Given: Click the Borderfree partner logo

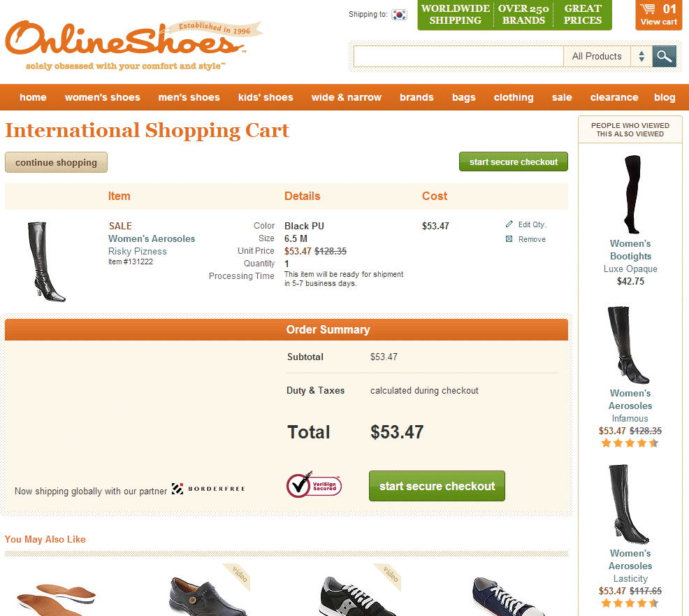Looking at the screenshot, I should coord(208,489).
